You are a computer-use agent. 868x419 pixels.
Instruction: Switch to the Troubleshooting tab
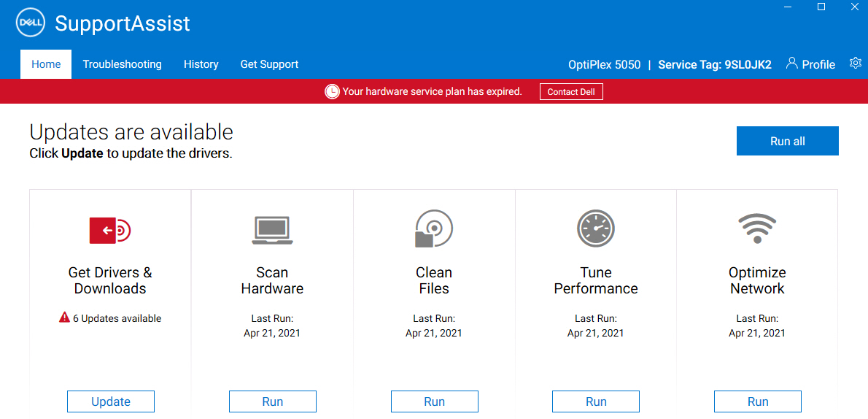122,64
